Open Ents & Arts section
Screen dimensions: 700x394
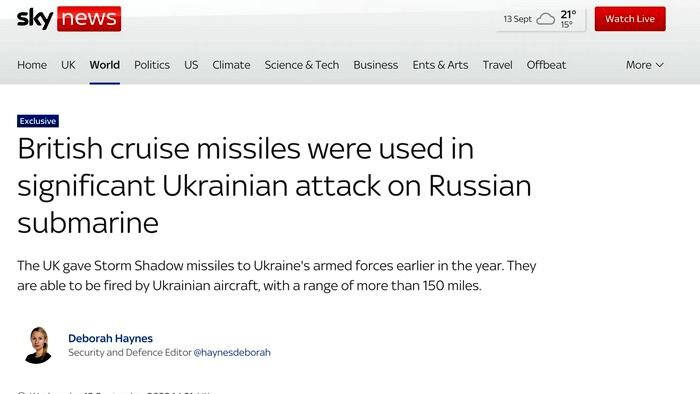coord(440,65)
